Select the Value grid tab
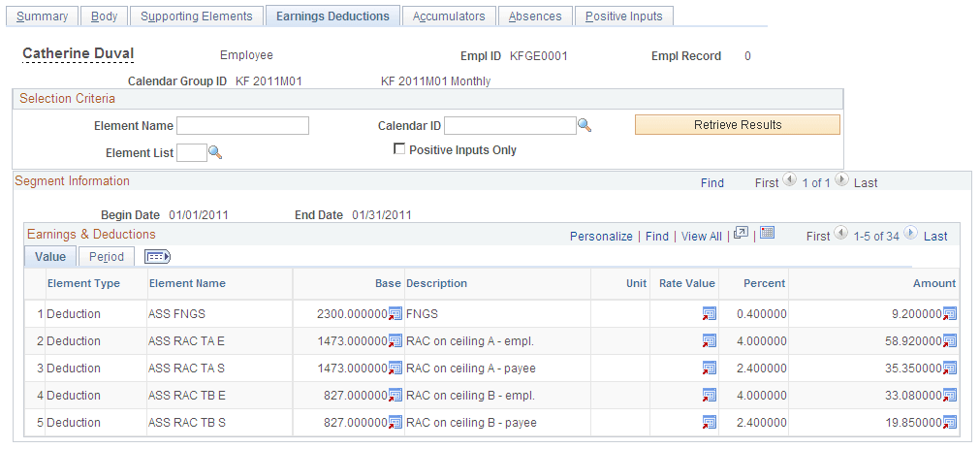The width and height of the screenshot is (980, 449). [x=50, y=256]
